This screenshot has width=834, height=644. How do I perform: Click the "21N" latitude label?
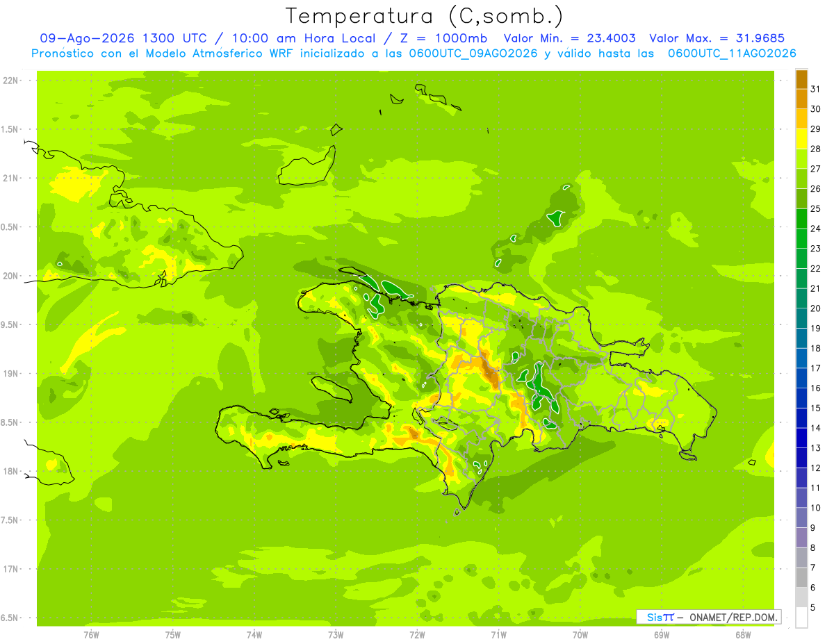11,178
